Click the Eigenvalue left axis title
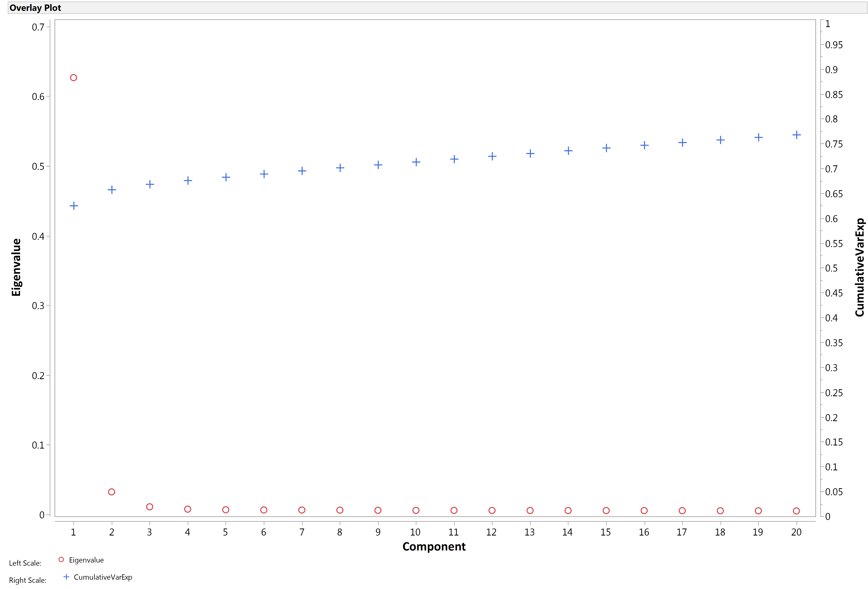 [16, 267]
